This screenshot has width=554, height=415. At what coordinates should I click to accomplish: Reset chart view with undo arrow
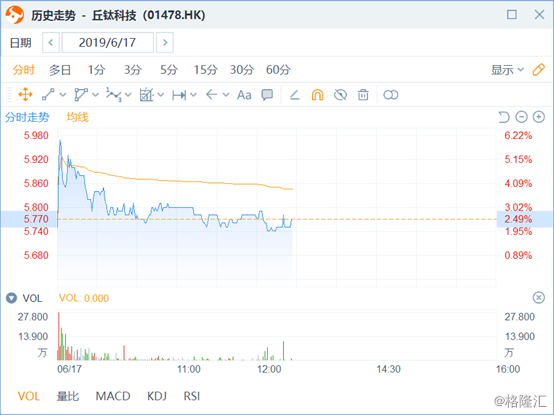(504, 117)
